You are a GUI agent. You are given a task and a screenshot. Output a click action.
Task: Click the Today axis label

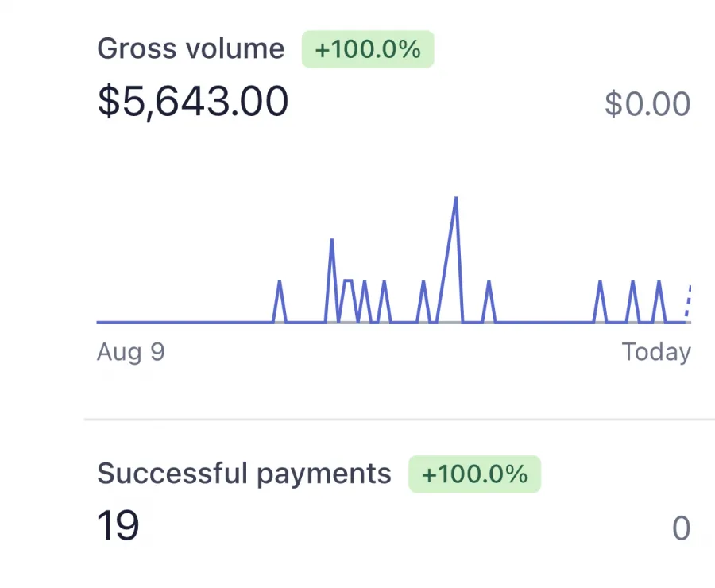tap(656, 352)
